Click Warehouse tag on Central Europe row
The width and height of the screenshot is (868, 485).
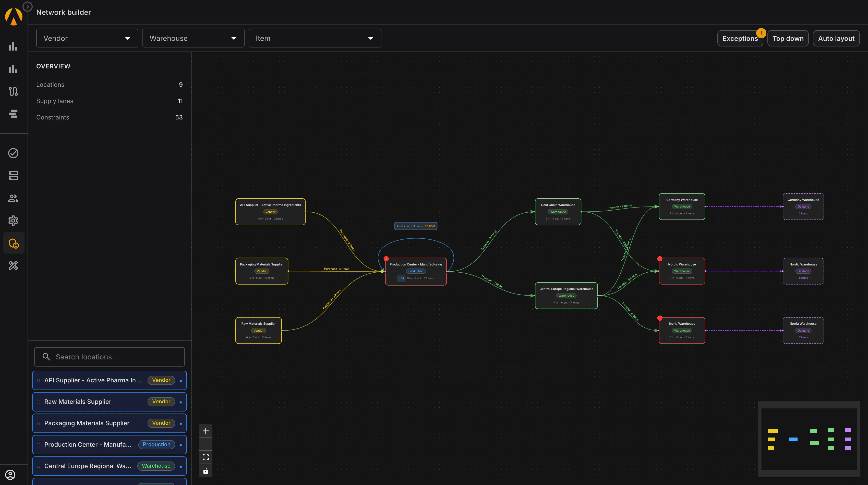click(156, 466)
